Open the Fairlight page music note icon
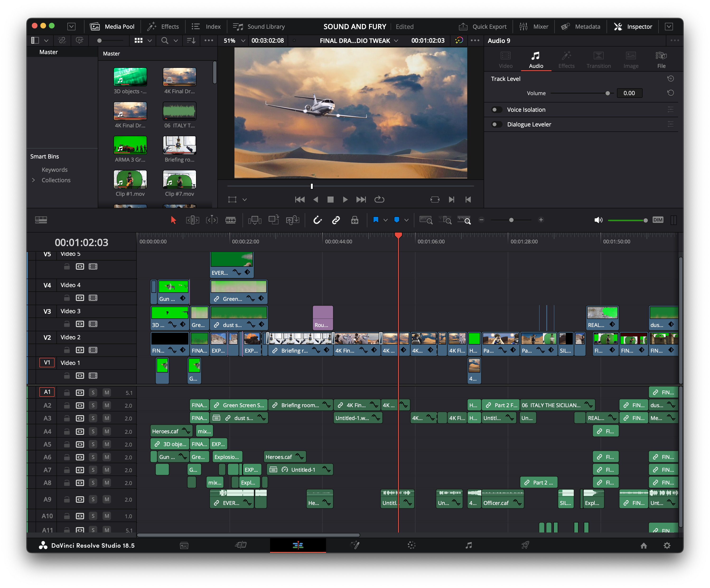 tap(468, 545)
